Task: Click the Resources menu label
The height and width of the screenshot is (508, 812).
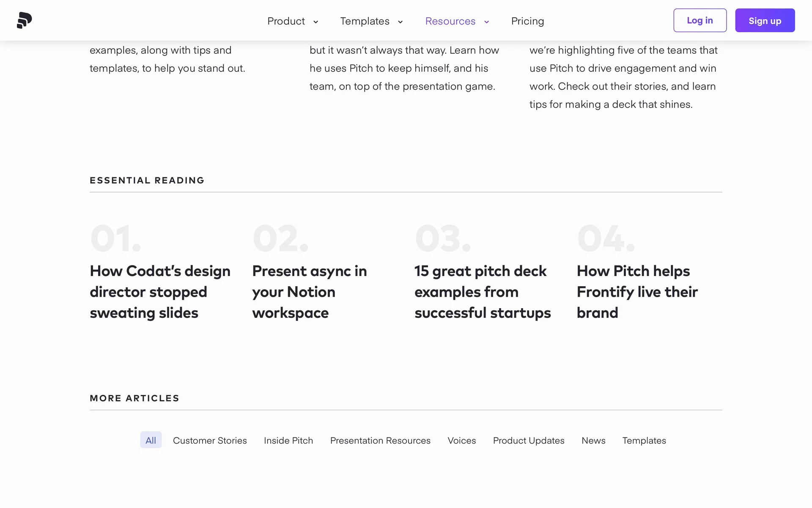Action: pyautogui.click(x=450, y=21)
